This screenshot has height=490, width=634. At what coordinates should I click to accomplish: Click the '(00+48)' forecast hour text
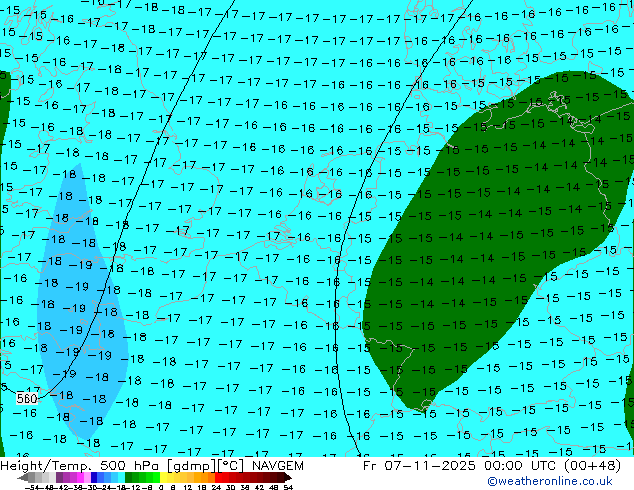(591, 466)
